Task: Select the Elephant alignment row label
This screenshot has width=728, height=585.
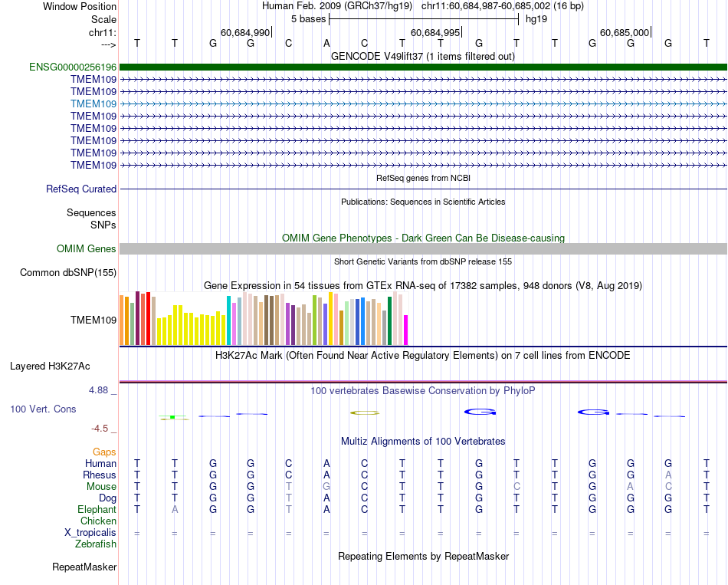Action: tap(97, 510)
